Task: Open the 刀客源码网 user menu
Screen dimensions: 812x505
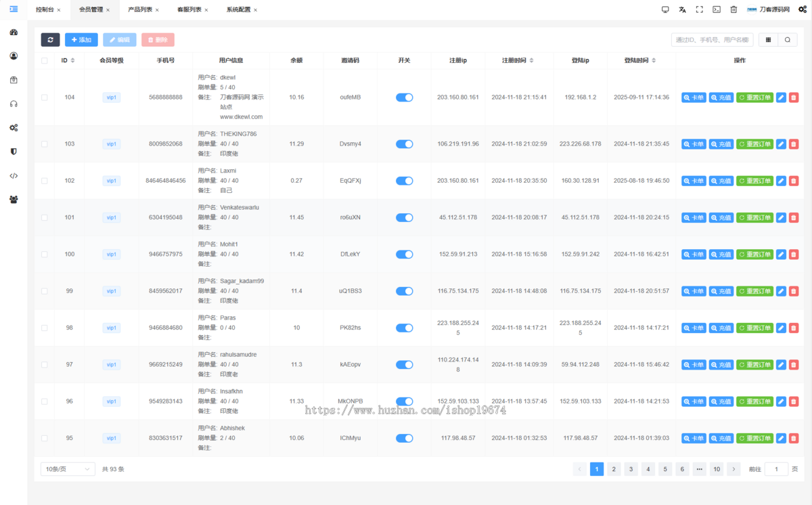Action: point(769,9)
